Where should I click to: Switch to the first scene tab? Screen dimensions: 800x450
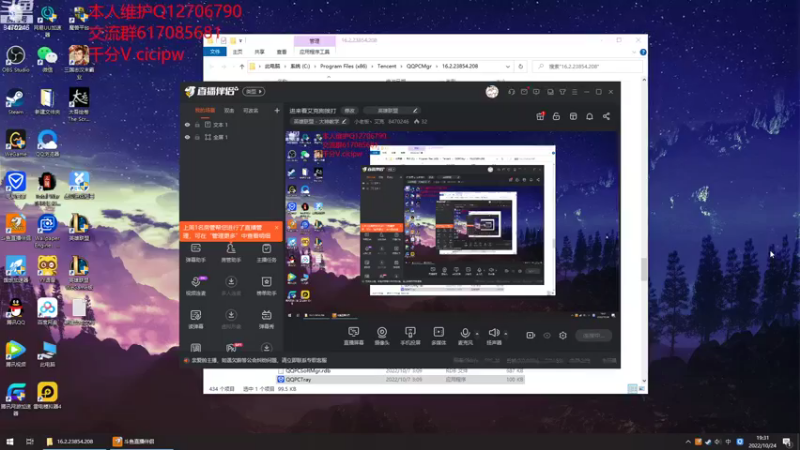pos(205,110)
